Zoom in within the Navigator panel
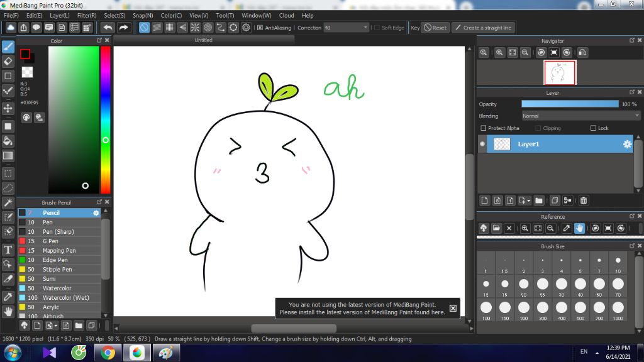The width and height of the screenshot is (644, 362). pyautogui.click(x=499, y=53)
